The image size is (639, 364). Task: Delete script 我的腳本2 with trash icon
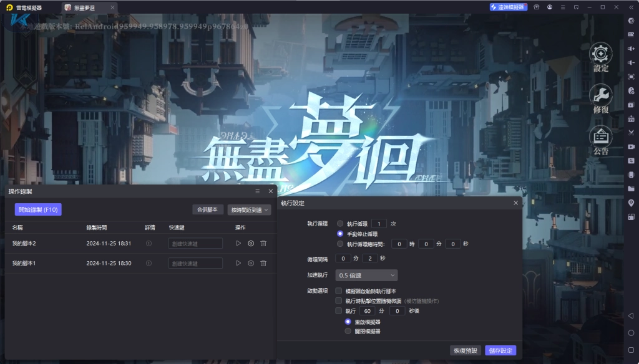click(x=263, y=243)
